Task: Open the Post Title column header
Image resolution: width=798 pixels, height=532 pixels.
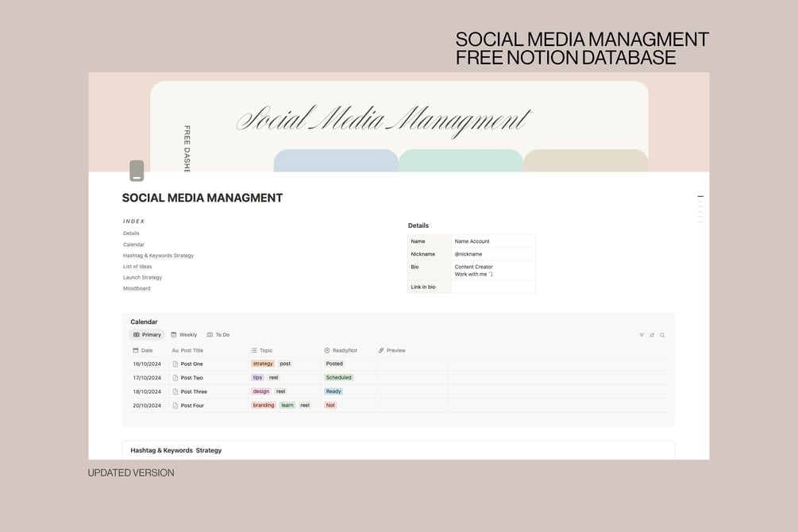Action: 187,350
